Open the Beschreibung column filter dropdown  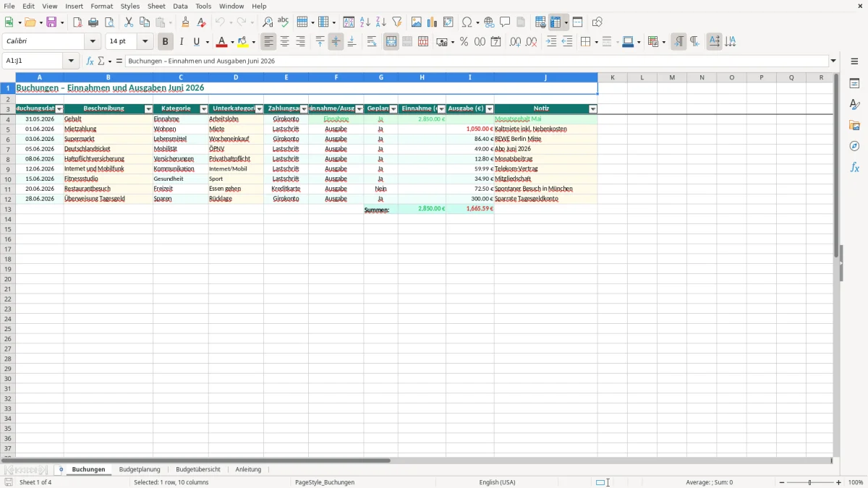[148, 109]
